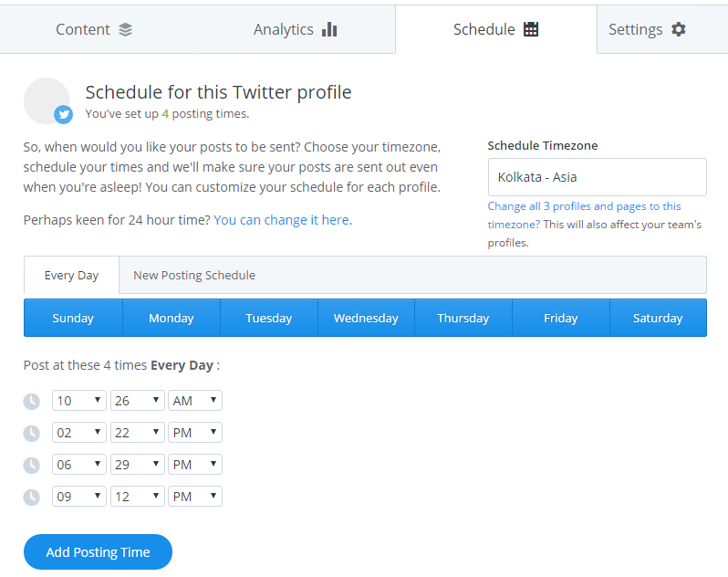Click the Add Posting Time button
728x577 pixels.
pyautogui.click(x=98, y=551)
